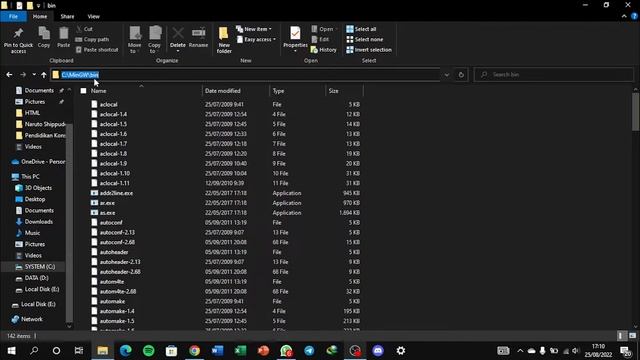Open Spotify from the taskbar
The image size is (640, 360).
click(149, 351)
